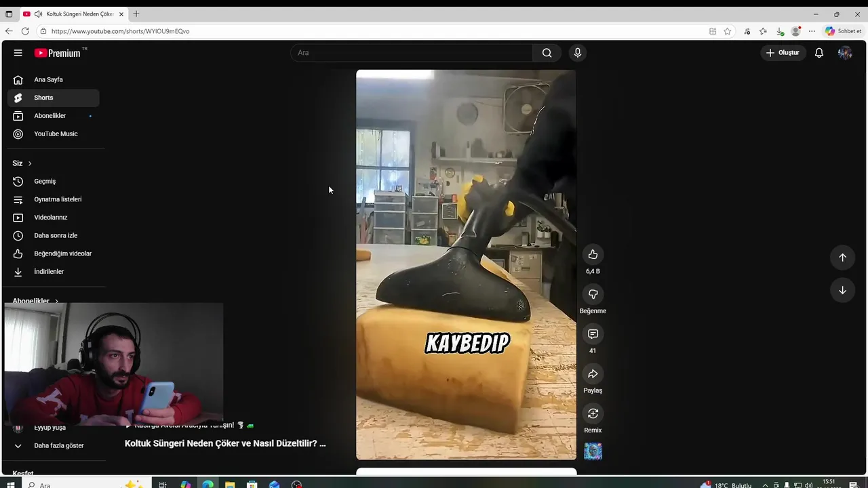Open Short title Koltuk Süngeri Neden Çöker

coord(225,443)
